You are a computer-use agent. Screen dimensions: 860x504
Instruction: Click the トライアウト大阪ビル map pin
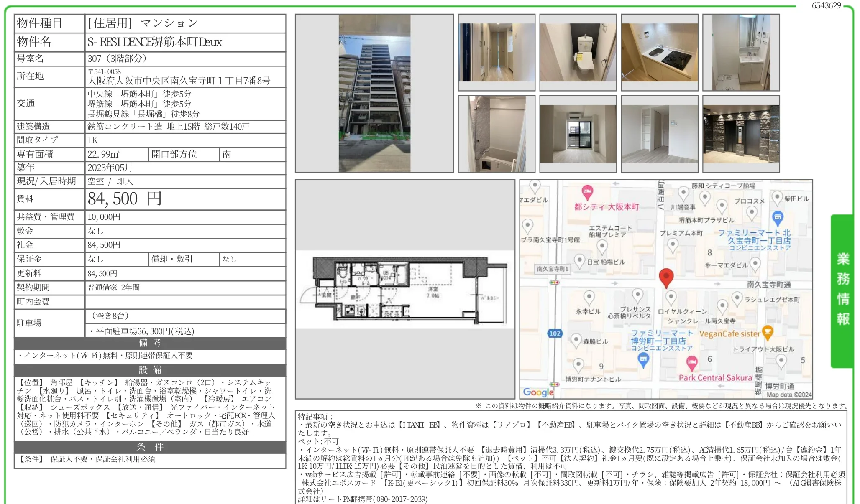(781, 362)
